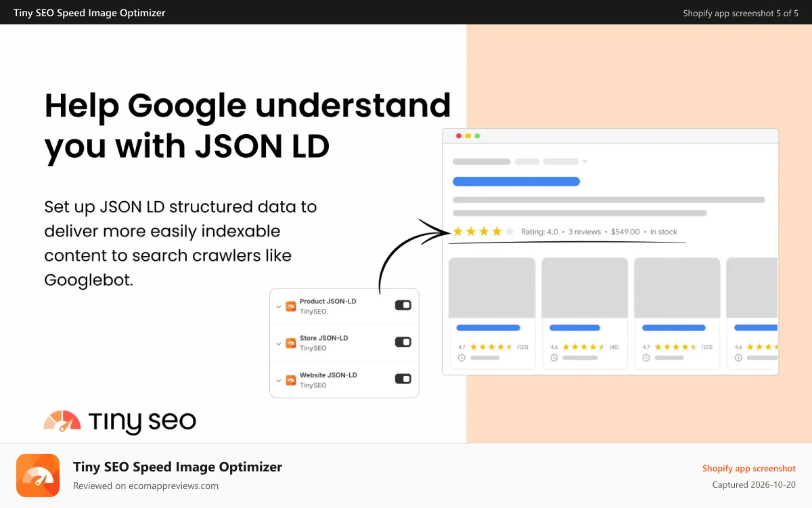The width and height of the screenshot is (812, 508).
Task: Click the 4.6 stars on the (45) card
Action: coord(584,347)
